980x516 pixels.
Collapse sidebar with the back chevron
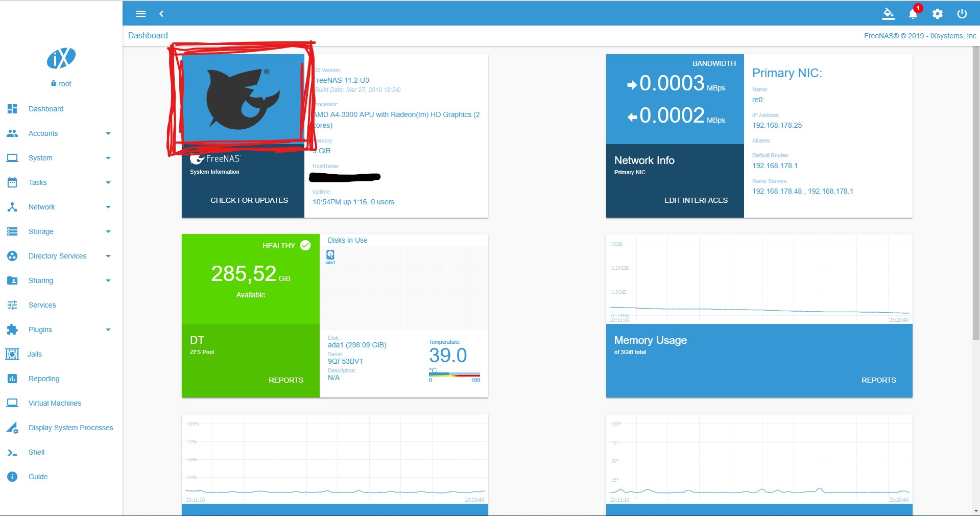161,14
